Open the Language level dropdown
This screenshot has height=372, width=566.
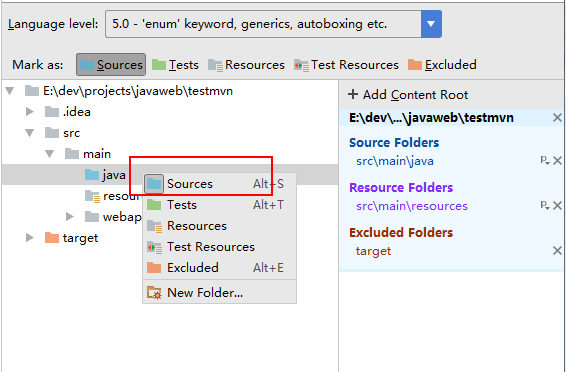point(431,24)
